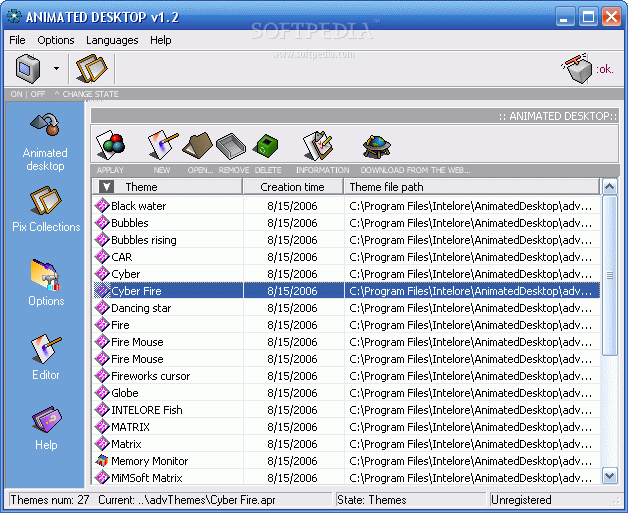Screen dimensions: 628x513
Task: Open Animated desktop sidebar section
Action: coord(45,142)
